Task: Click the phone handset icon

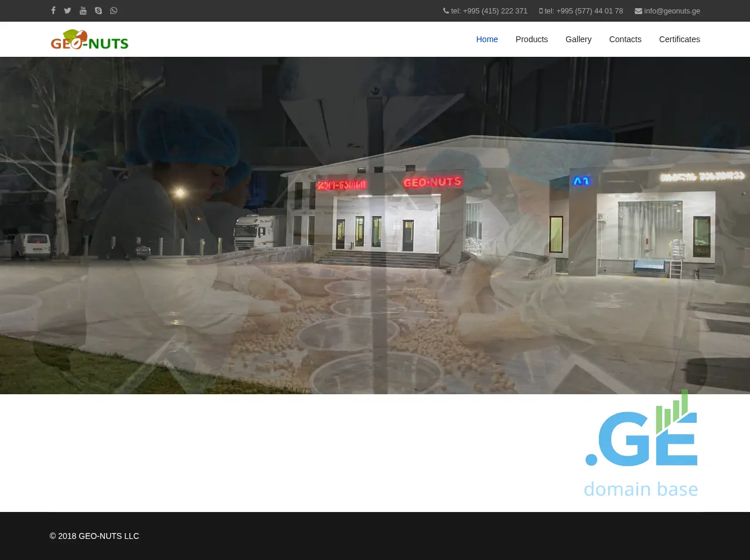Action: tap(446, 11)
